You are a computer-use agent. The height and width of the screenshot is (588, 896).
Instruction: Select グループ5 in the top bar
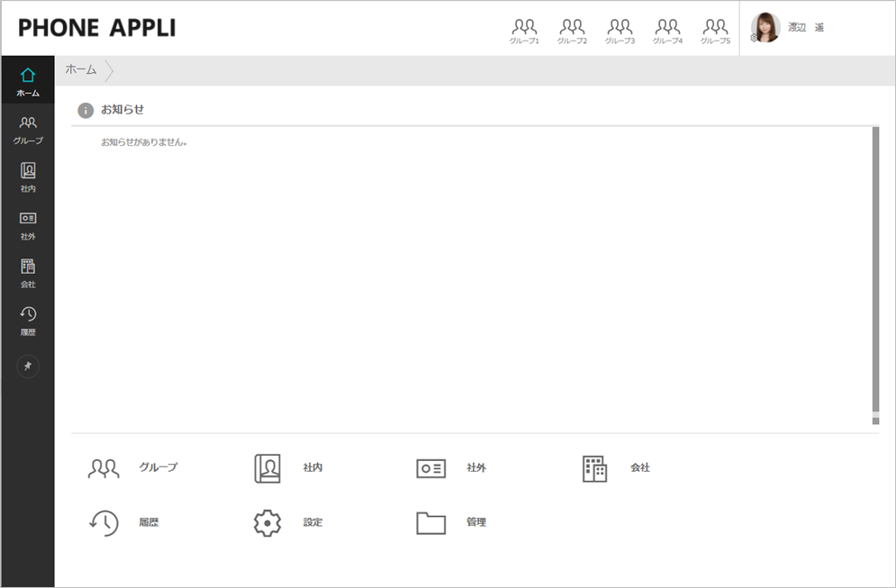point(715,31)
